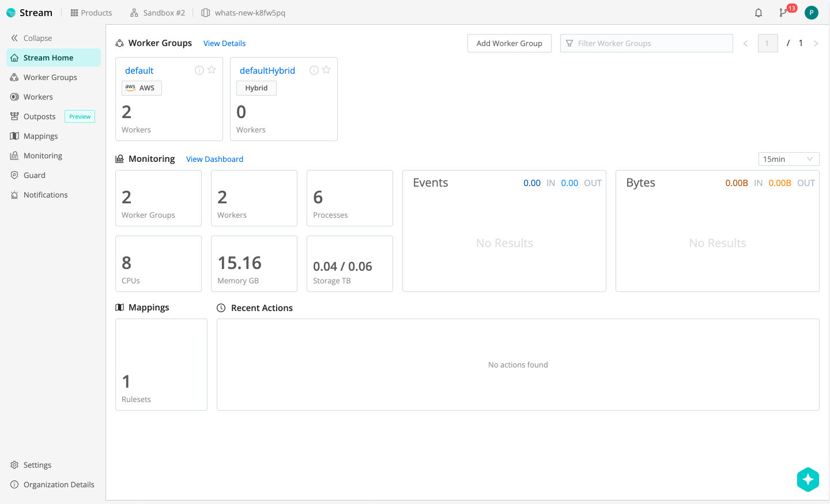Click the git branch icon with badge 13

tap(783, 13)
